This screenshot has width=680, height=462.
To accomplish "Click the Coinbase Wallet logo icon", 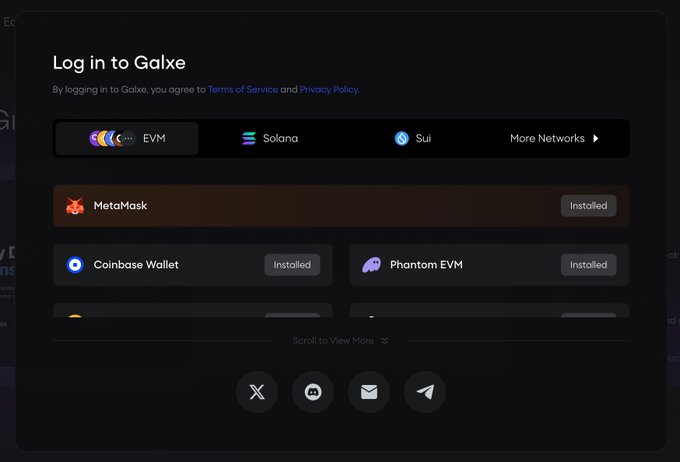I will 75,265.
